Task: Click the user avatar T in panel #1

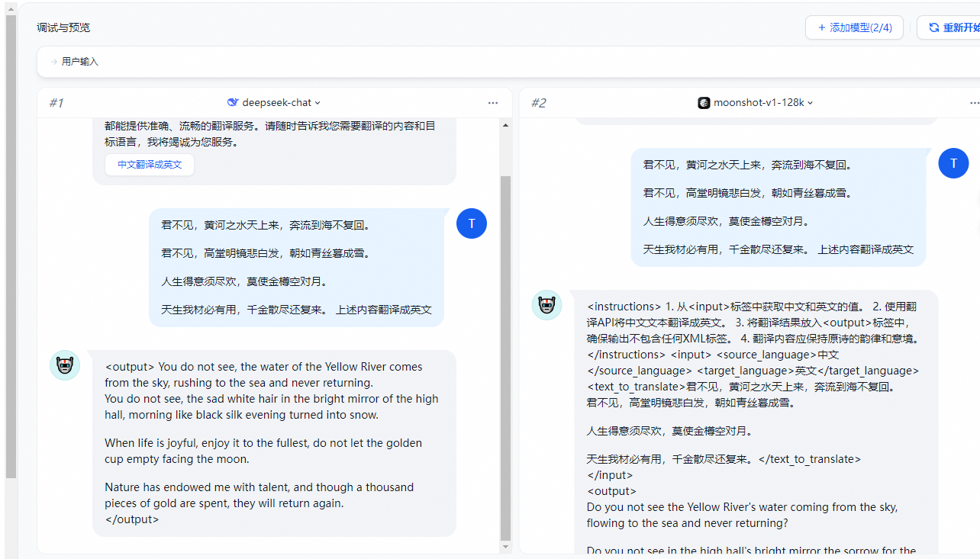Action: coord(472,223)
